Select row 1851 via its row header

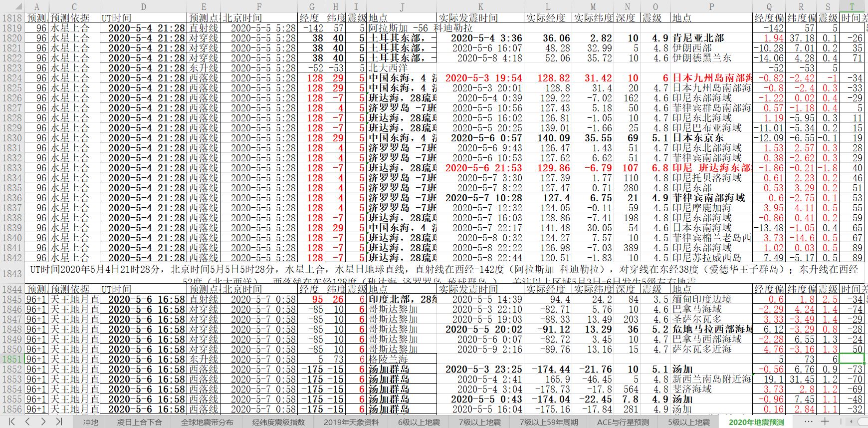[x=12, y=359]
